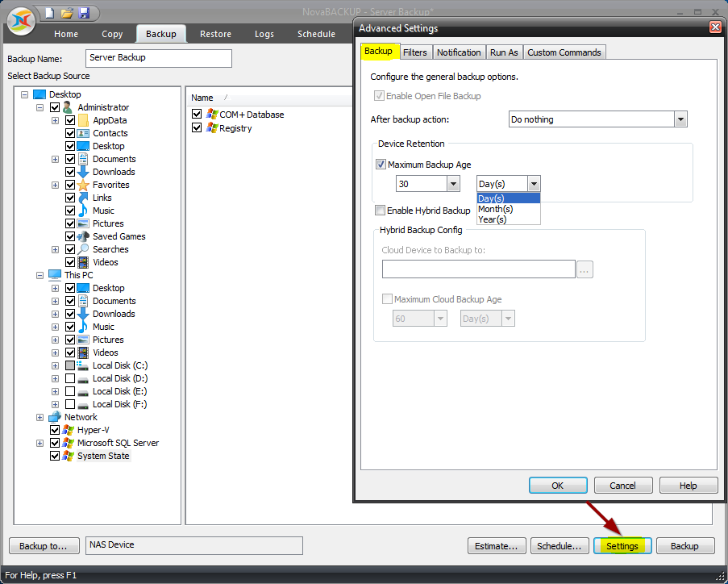The height and width of the screenshot is (584, 728).
Task: Click the Local Disk (E:) drive icon
Action: [83, 392]
